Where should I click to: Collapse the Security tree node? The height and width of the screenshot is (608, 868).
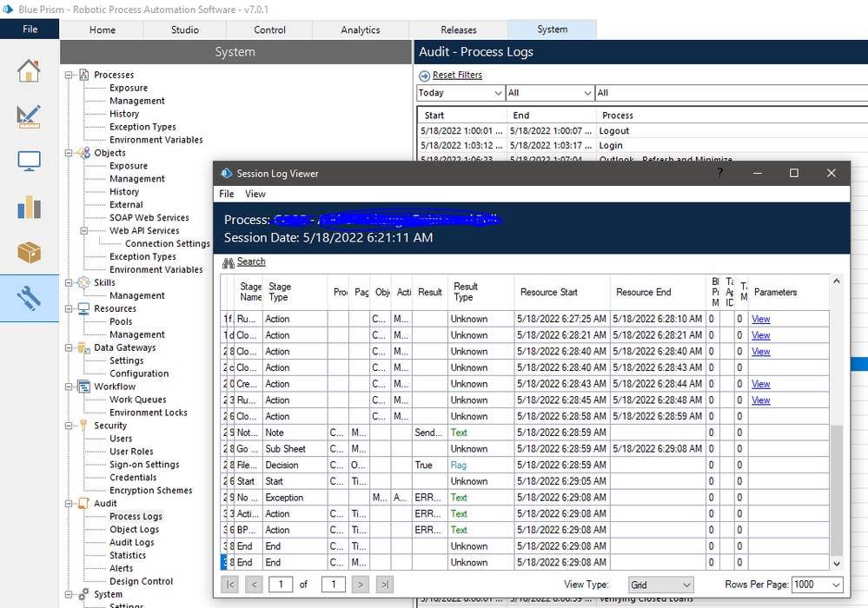[69, 426]
